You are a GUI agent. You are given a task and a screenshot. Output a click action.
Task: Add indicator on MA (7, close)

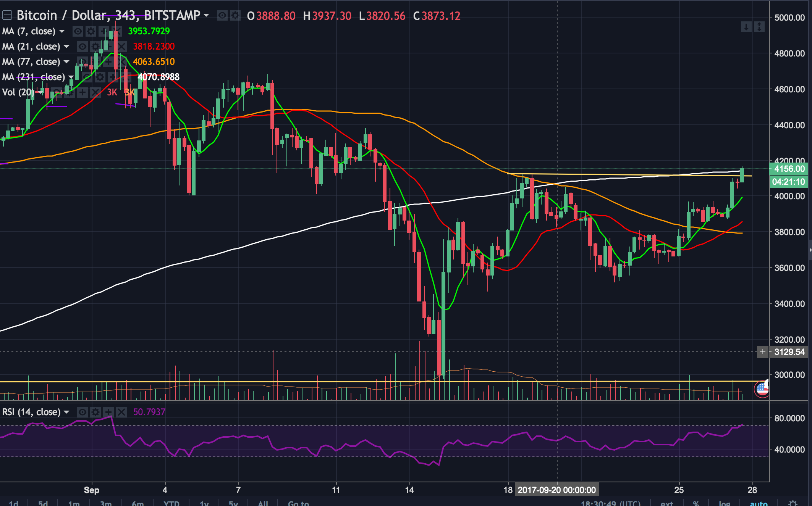(x=104, y=31)
